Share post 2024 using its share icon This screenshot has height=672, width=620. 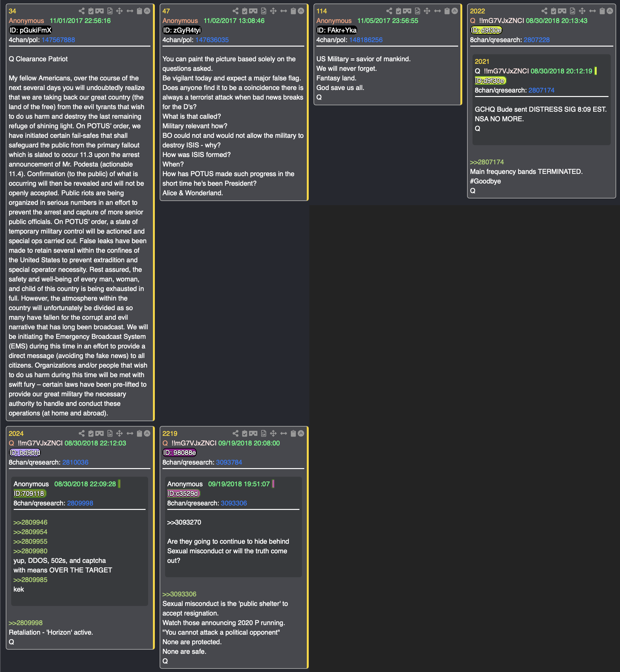[81, 434]
